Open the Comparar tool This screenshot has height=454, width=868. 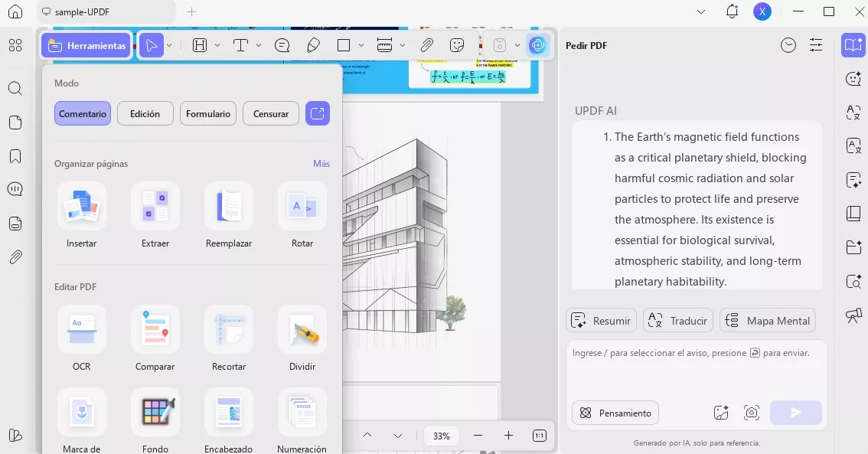[155, 338]
